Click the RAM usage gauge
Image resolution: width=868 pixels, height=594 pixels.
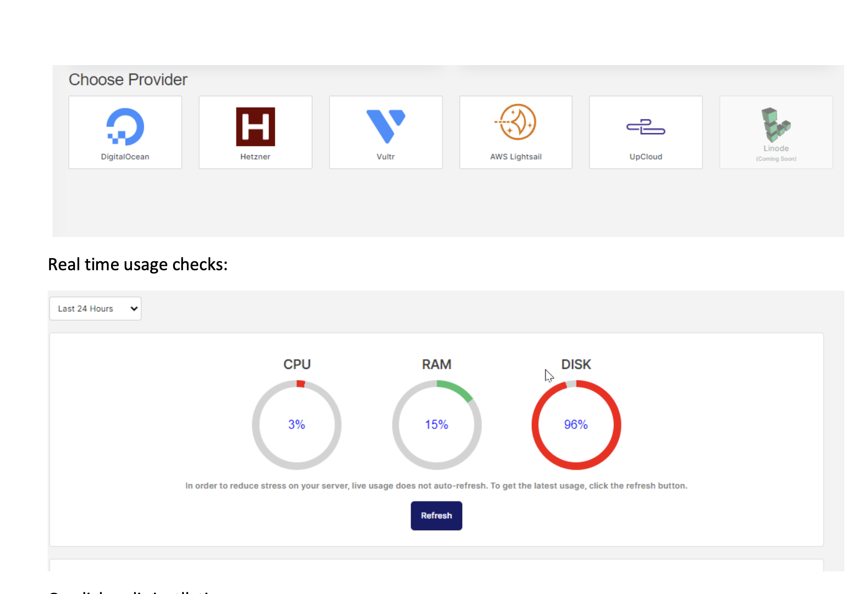437,424
